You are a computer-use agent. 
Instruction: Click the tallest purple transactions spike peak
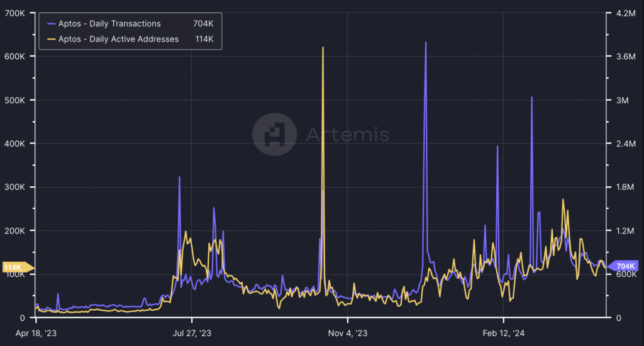(426, 43)
